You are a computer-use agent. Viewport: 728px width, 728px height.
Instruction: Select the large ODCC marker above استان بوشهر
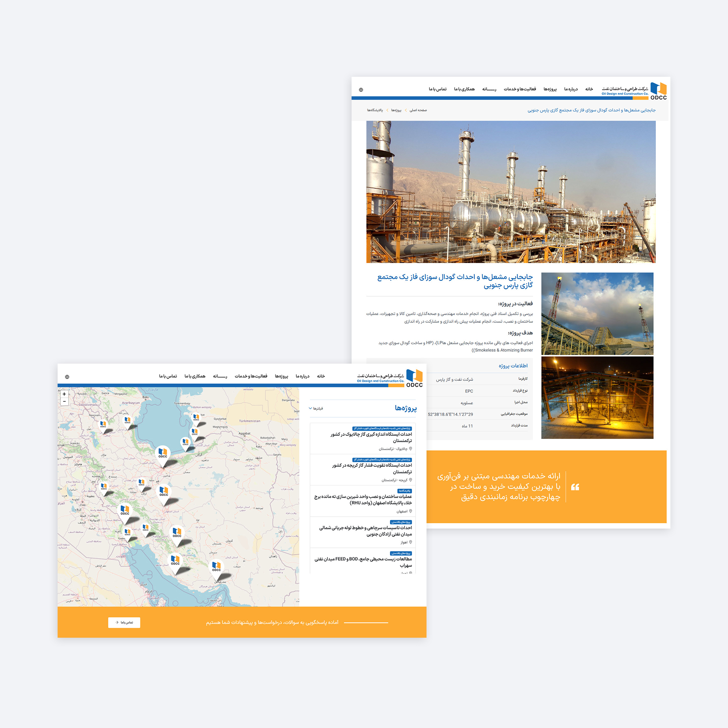pyautogui.click(x=175, y=562)
